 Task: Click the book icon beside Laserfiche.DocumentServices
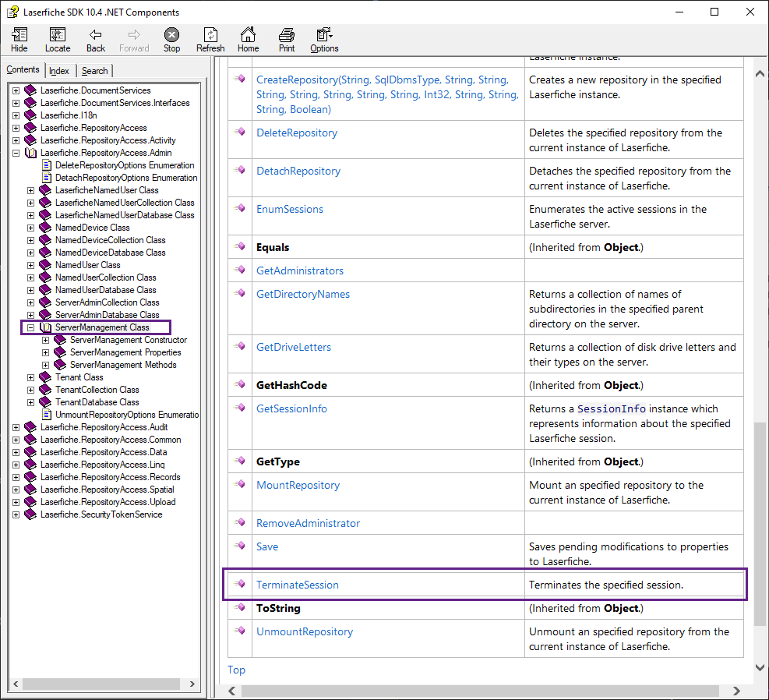point(30,90)
